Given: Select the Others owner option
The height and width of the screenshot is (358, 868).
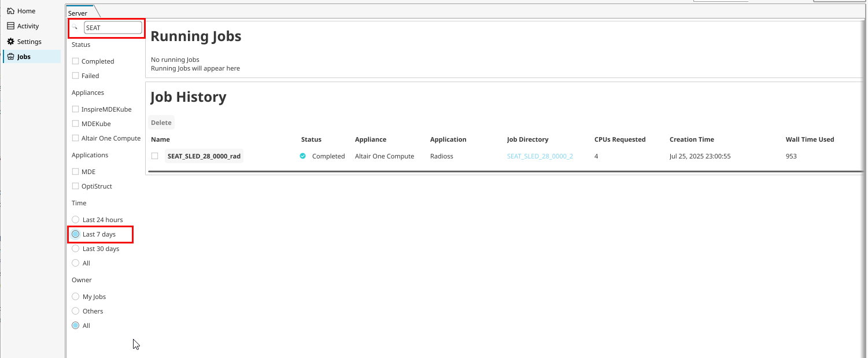Looking at the screenshot, I should click(x=75, y=311).
